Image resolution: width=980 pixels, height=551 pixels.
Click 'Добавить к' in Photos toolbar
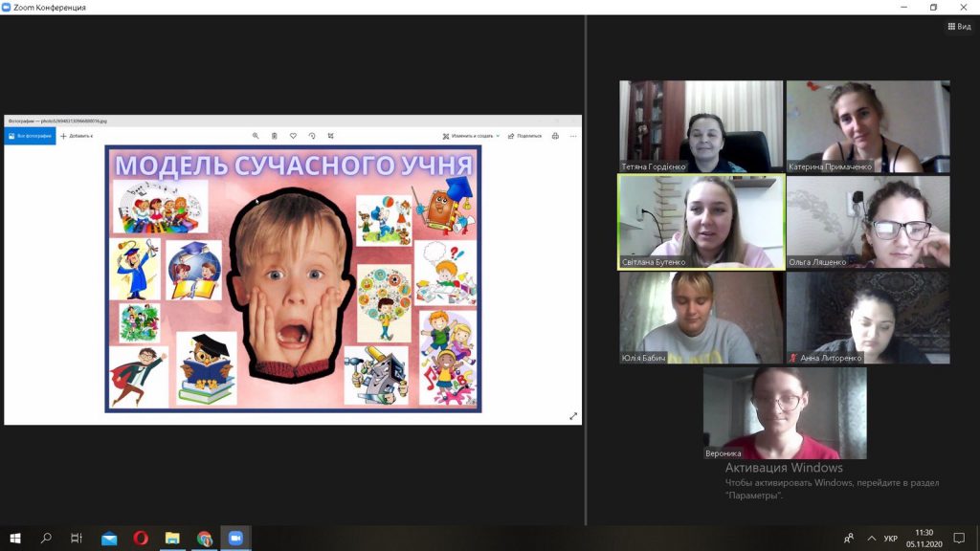pyautogui.click(x=77, y=136)
